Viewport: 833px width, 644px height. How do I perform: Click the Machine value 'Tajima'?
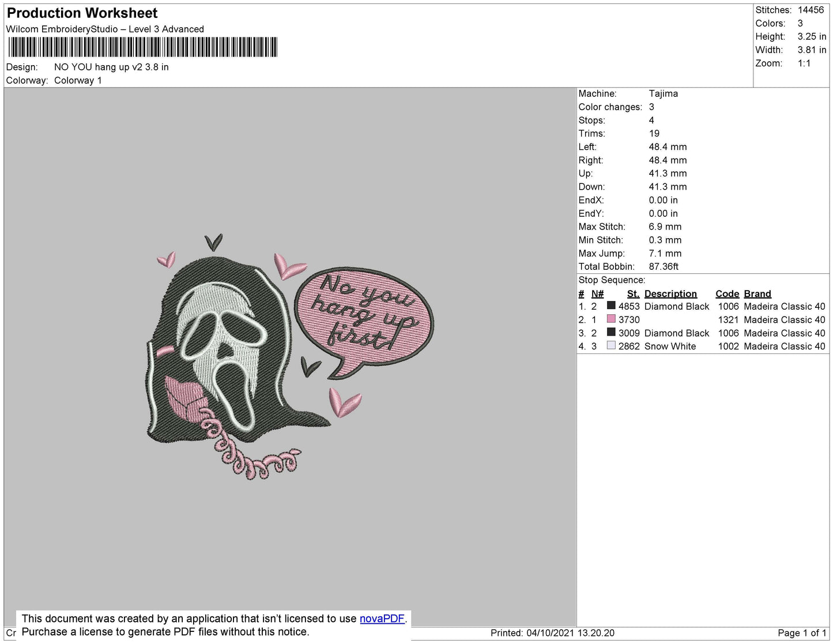pos(663,94)
